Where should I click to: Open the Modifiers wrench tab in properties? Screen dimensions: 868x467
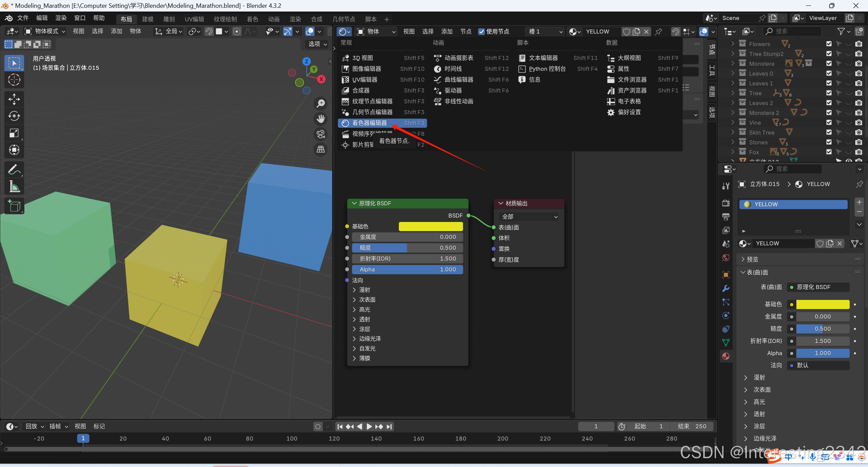pos(726,288)
